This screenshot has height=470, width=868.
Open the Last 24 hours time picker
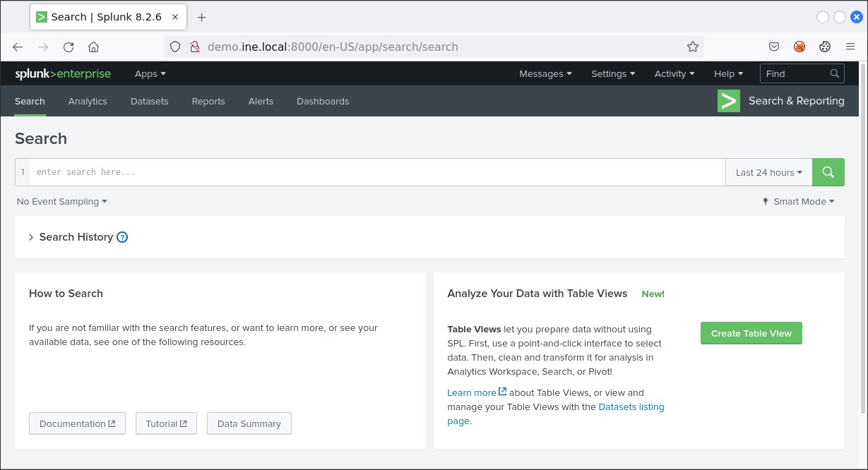point(768,172)
